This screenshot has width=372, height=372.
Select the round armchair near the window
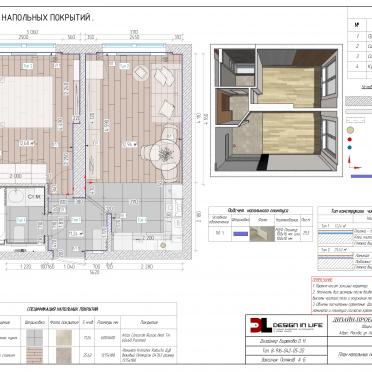141,73
